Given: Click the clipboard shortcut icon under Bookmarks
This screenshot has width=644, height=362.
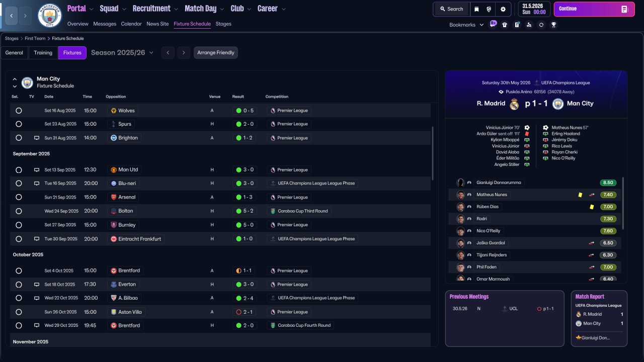Looking at the screenshot, I should 517,25.
